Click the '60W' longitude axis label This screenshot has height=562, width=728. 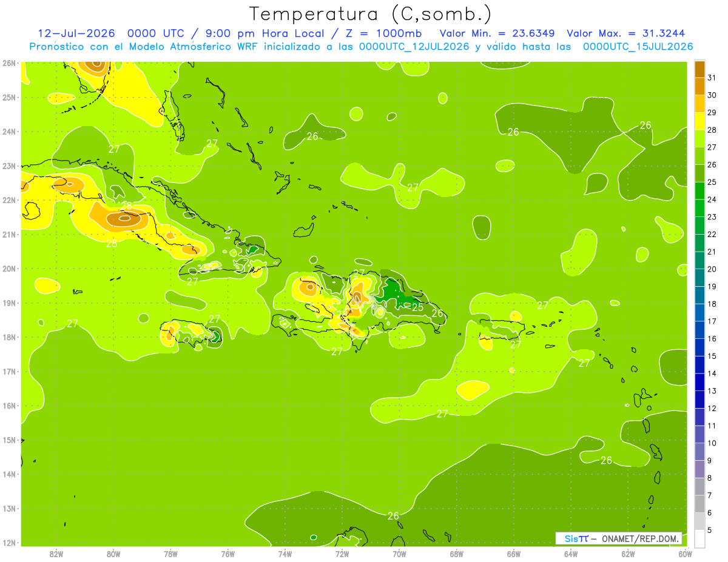[x=686, y=554]
